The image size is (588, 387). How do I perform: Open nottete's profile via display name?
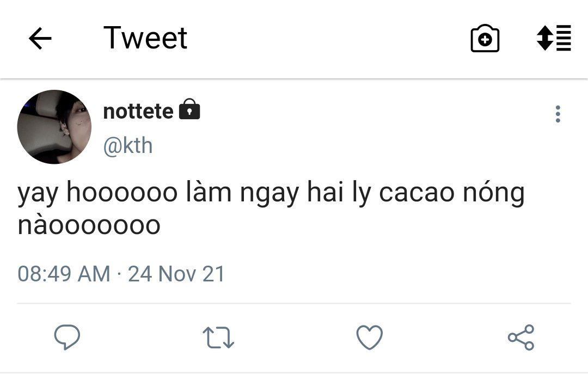click(x=138, y=111)
